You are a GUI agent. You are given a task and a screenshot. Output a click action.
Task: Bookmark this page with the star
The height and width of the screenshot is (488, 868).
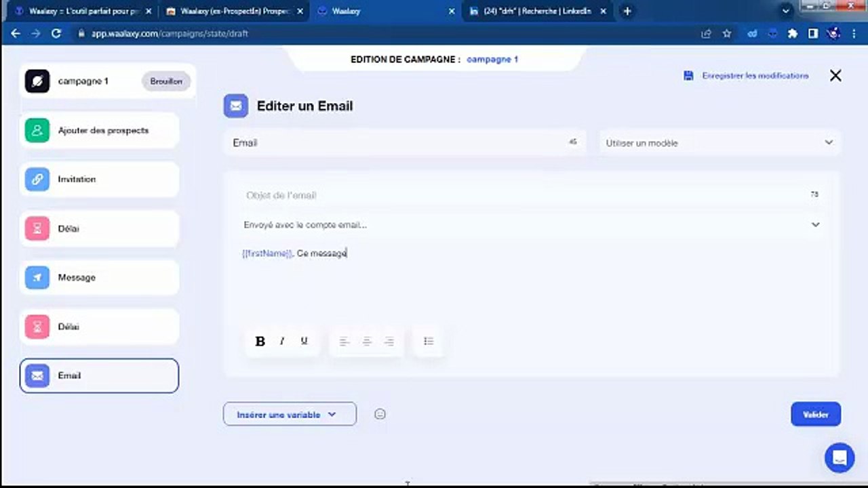pos(727,33)
